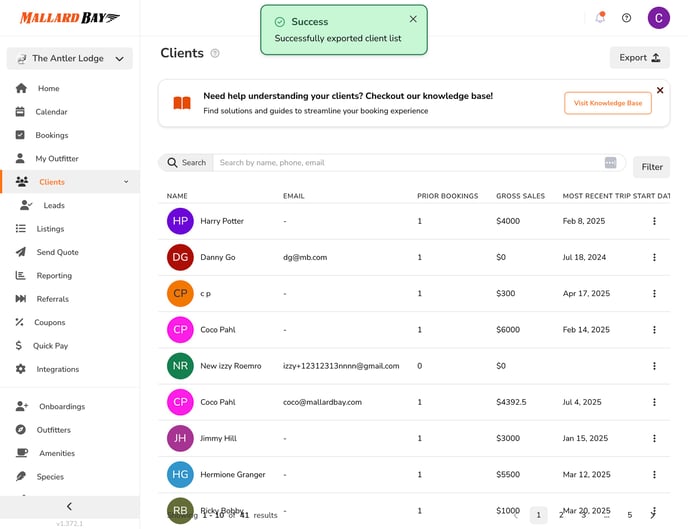Collapse the Clients submenu chevron
This screenshot has width=688, height=529.
point(126,182)
